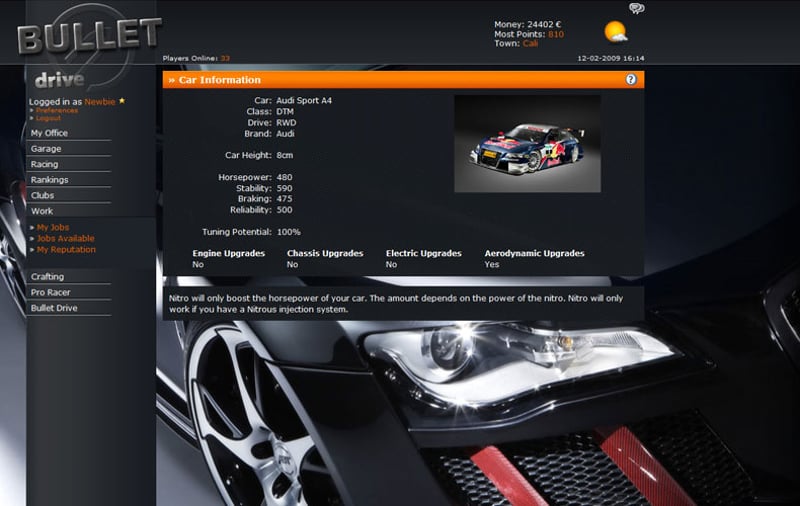
Task: Click the drive logo text
Action: (60, 80)
